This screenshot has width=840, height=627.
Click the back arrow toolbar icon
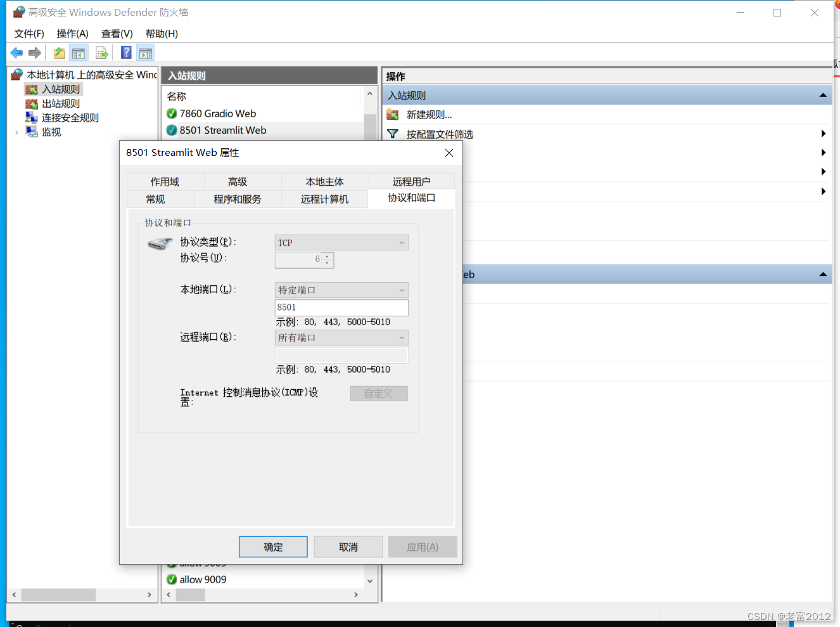pos(16,53)
